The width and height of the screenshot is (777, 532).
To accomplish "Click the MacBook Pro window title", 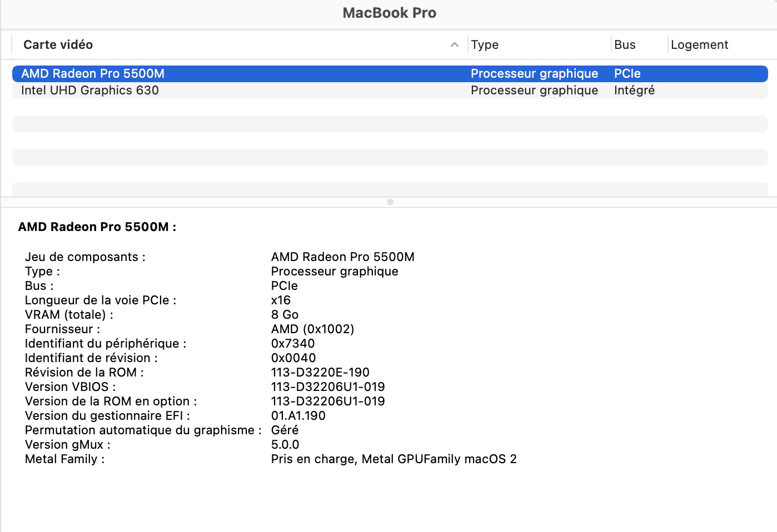I will (390, 13).
